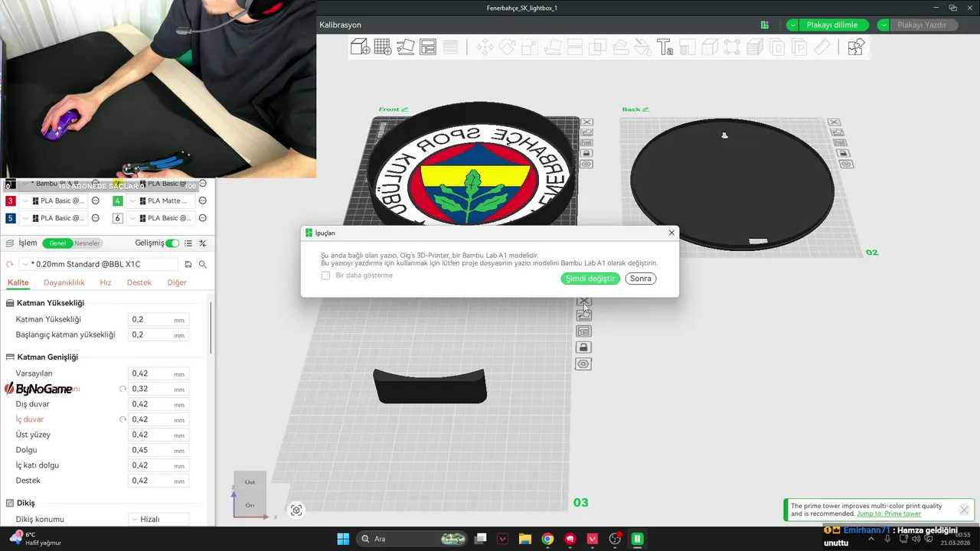Click the Add object cube icon
Image resolution: width=980 pixels, height=551 pixels.
[361, 47]
